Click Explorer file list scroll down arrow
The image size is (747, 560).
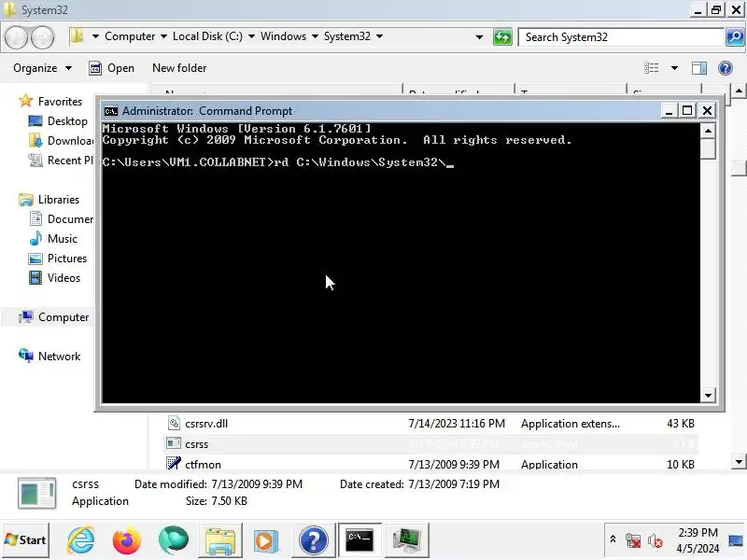[x=738, y=461]
